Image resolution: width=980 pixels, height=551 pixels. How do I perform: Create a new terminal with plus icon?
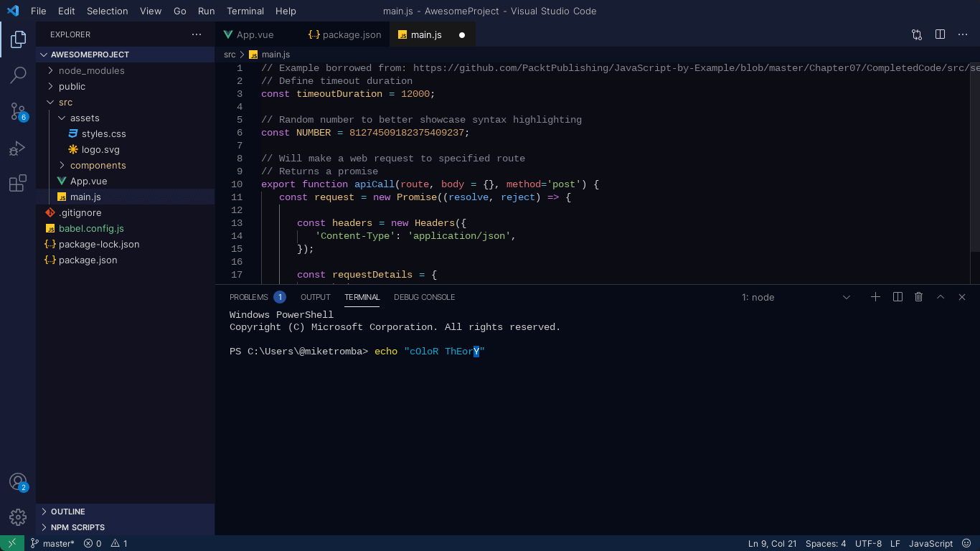click(875, 297)
